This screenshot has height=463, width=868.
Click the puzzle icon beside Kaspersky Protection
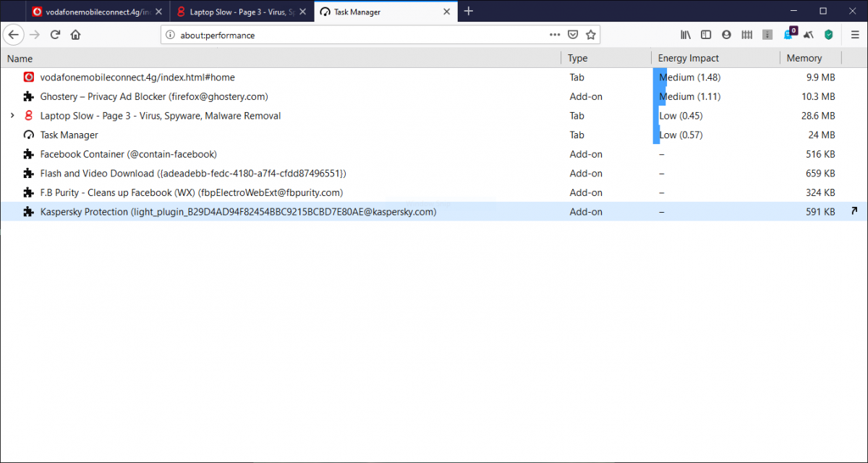(28, 212)
